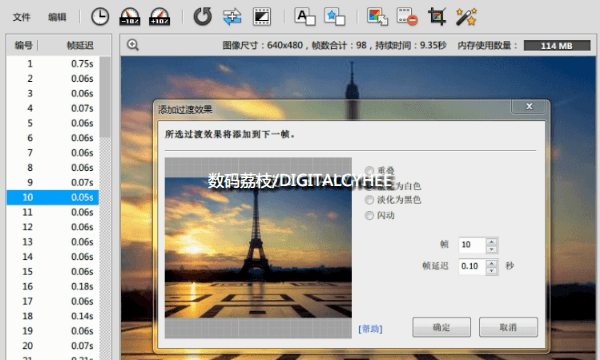This screenshot has width=600, height=360.
Task: Select frame 11 in the frame list
Action: tap(53, 212)
